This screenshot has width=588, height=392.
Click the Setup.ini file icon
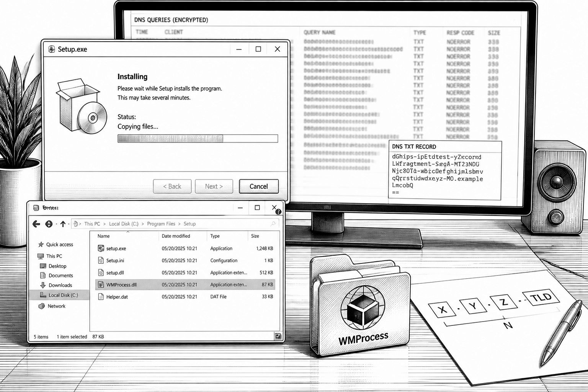coord(101,260)
